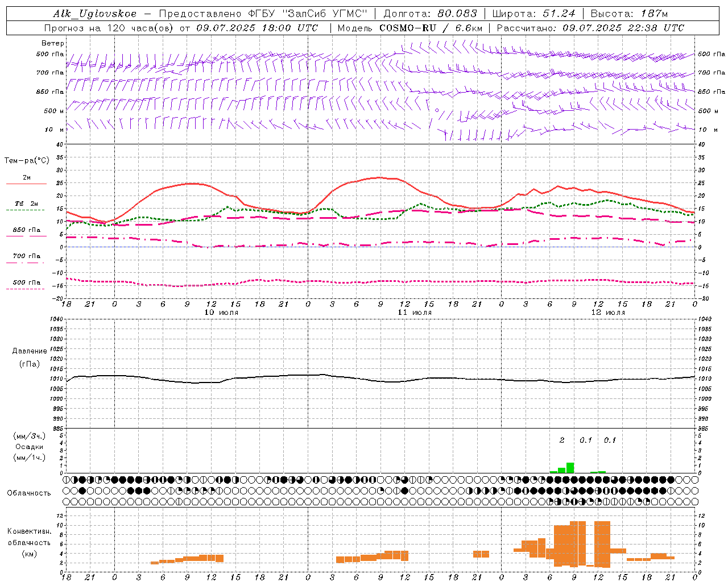The height and width of the screenshot is (582, 728).
Task: Click the (мм/3ч.) units label
Action: click(x=30, y=436)
